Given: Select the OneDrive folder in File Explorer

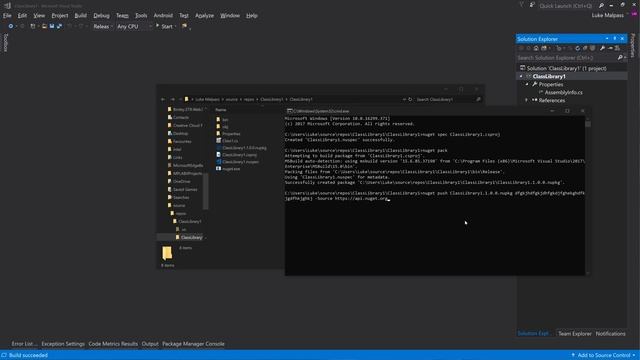Looking at the screenshot, I should pos(179,181).
